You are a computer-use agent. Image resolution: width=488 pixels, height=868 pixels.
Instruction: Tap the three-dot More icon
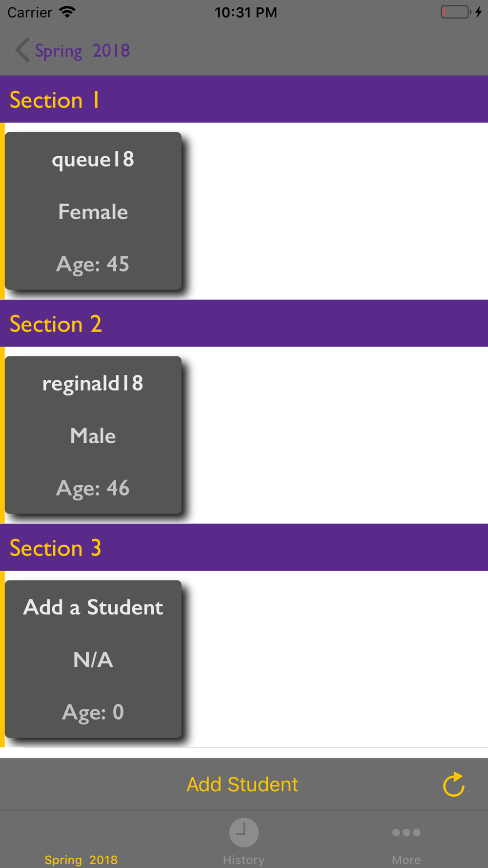pyautogui.click(x=406, y=832)
